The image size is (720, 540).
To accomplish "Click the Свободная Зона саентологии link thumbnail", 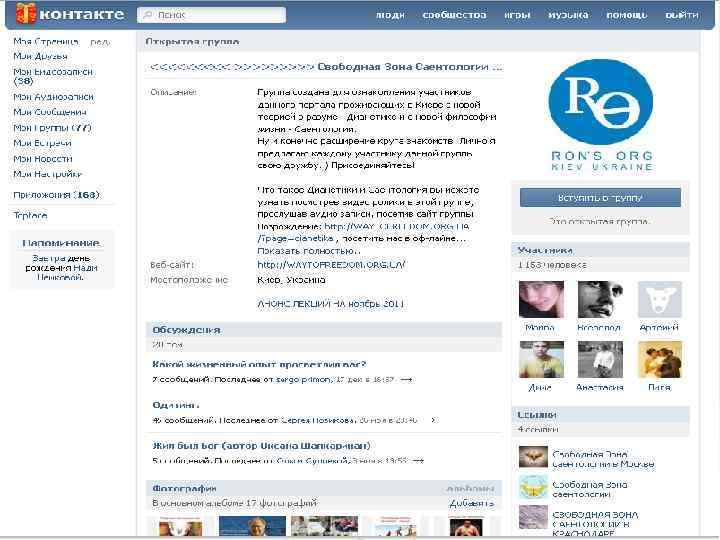I will point(533,488).
